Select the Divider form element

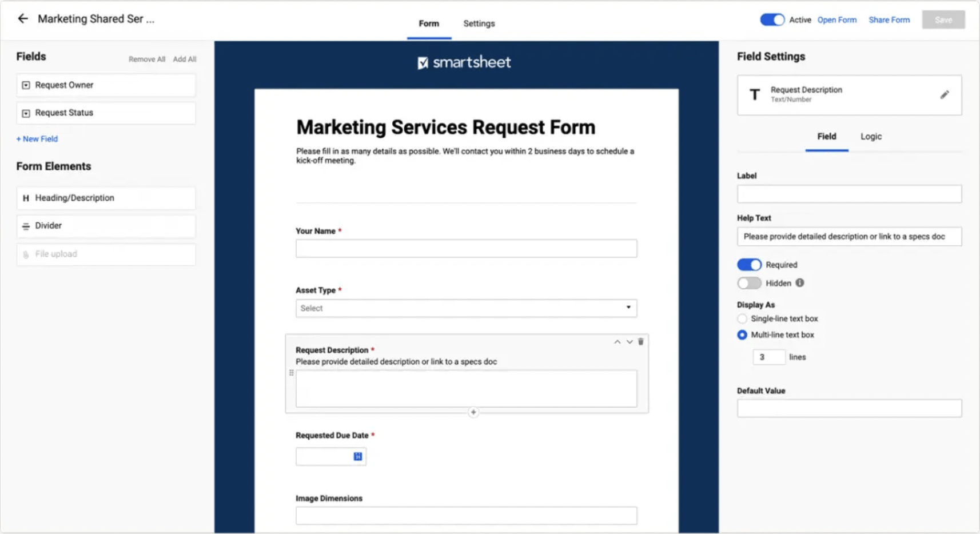tap(105, 225)
